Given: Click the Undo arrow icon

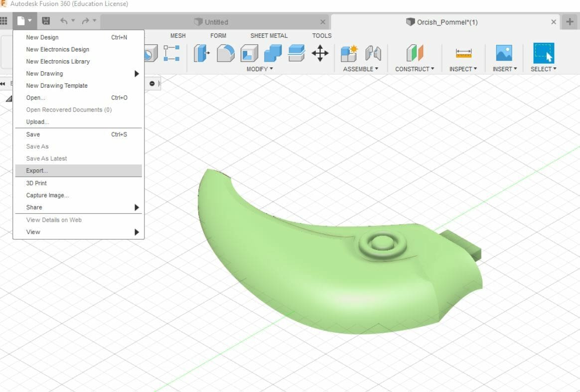Looking at the screenshot, I should [x=64, y=21].
